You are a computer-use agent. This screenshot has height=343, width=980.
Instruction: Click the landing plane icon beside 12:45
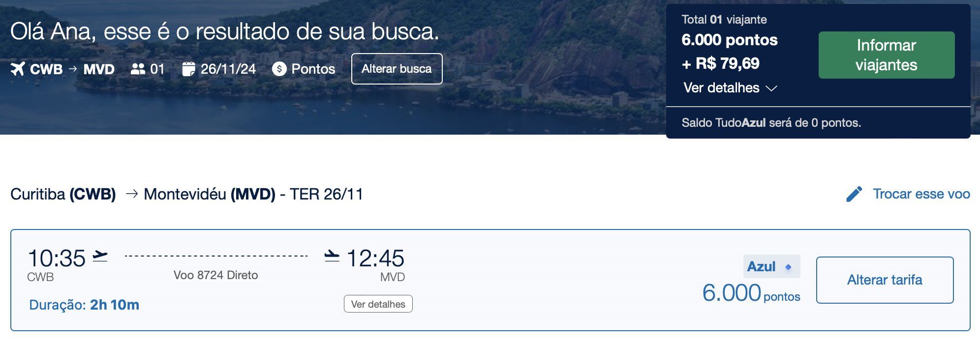[332, 256]
